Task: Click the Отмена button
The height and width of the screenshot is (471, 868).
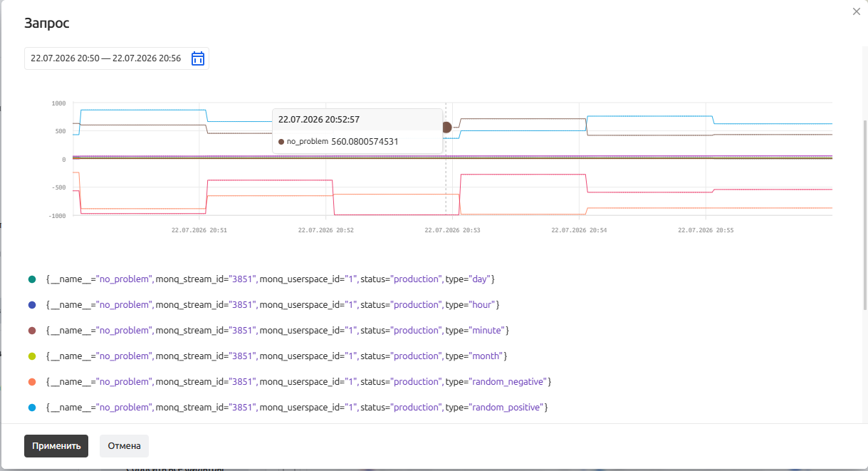Action: [x=124, y=446]
